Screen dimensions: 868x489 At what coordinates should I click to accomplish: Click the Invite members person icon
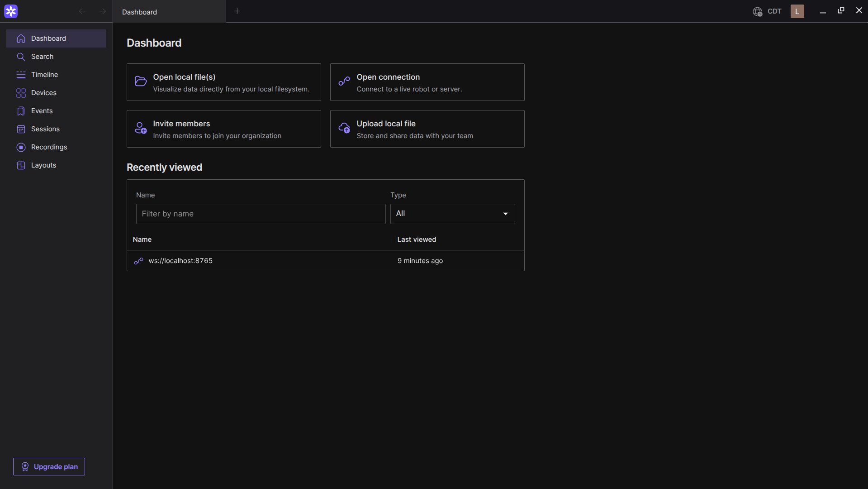(141, 128)
